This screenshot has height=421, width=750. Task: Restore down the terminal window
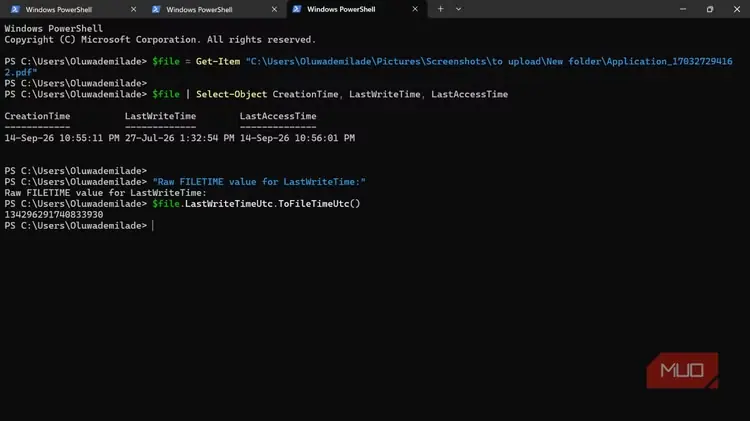click(x=710, y=9)
